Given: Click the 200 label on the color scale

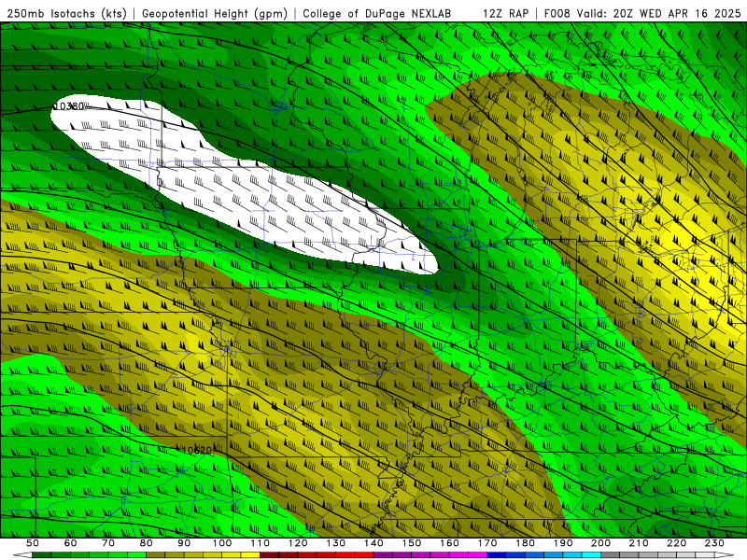Looking at the screenshot, I should click(600, 543).
